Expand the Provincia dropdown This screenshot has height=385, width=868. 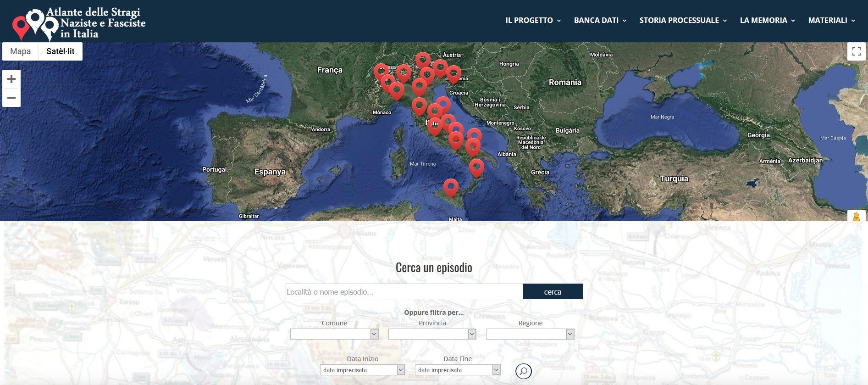[432, 334]
